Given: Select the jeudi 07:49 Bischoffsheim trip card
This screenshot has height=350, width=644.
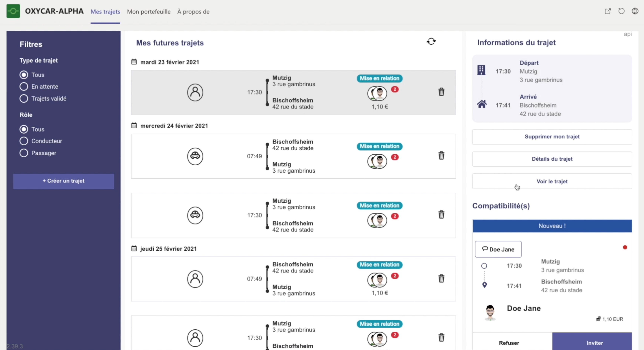Looking at the screenshot, I should pyautogui.click(x=293, y=279).
